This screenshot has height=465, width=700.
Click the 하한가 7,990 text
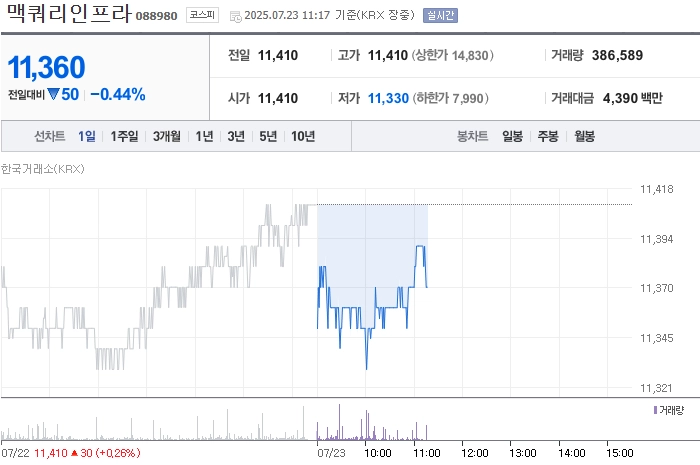pyautogui.click(x=450, y=98)
